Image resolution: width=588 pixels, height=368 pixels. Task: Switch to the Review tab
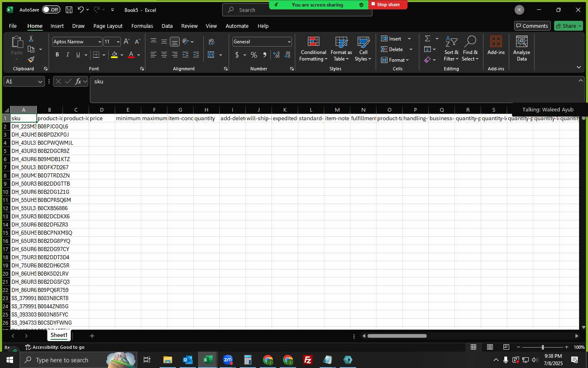point(189,26)
